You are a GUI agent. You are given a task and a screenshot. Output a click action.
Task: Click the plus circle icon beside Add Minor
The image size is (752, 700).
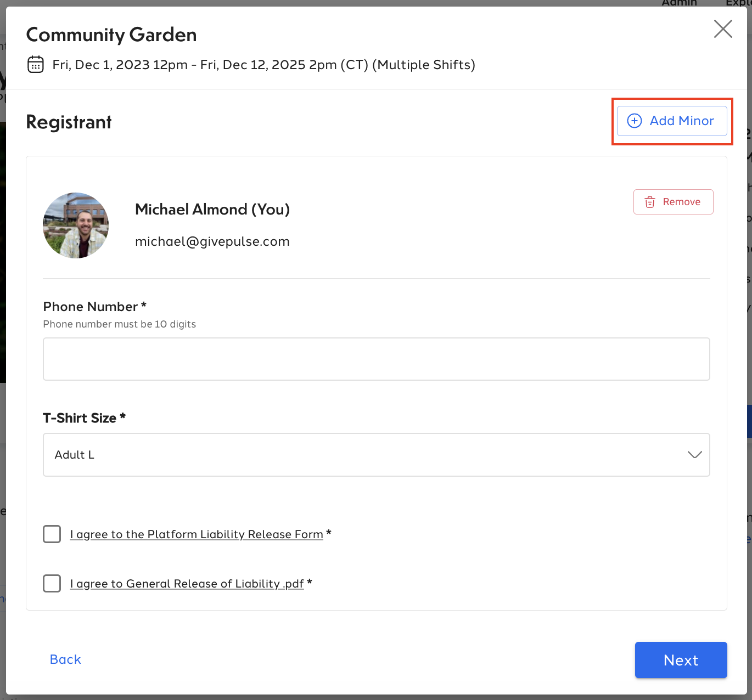(x=635, y=121)
